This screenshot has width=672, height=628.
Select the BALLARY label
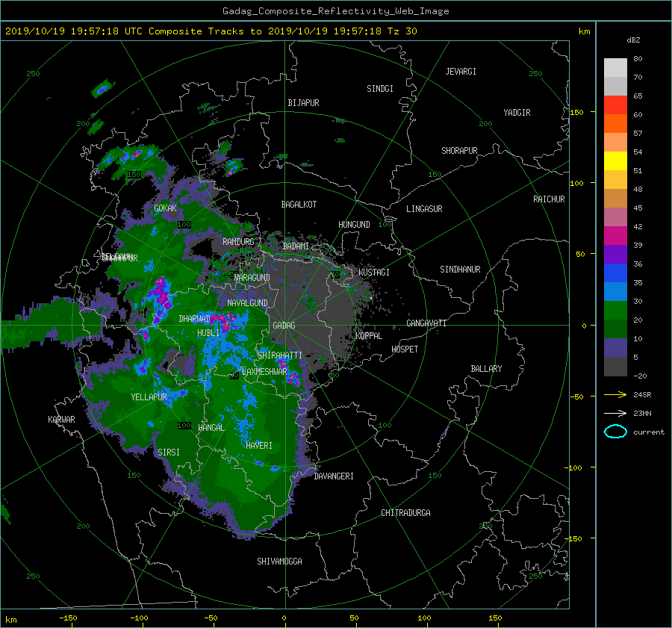486,369
